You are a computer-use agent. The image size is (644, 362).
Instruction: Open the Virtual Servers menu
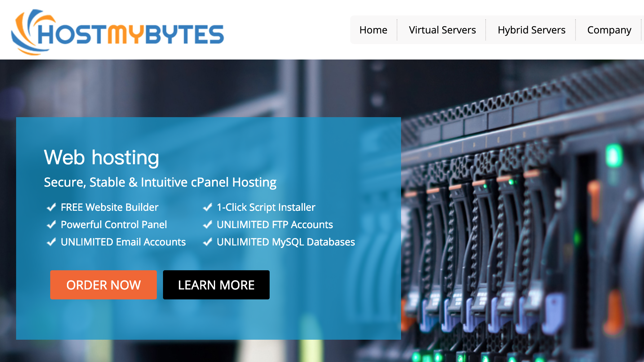coord(442,30)
